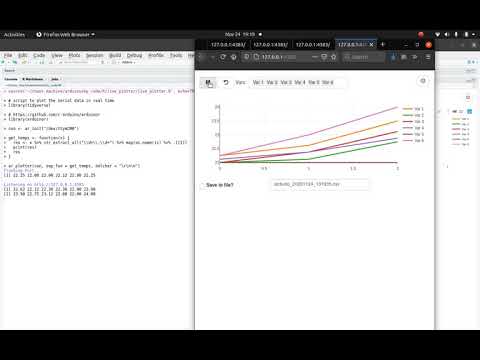Click the Firefox search box
Image resolution: width=480 pixels, height=360 pixels.
point(363,57)
